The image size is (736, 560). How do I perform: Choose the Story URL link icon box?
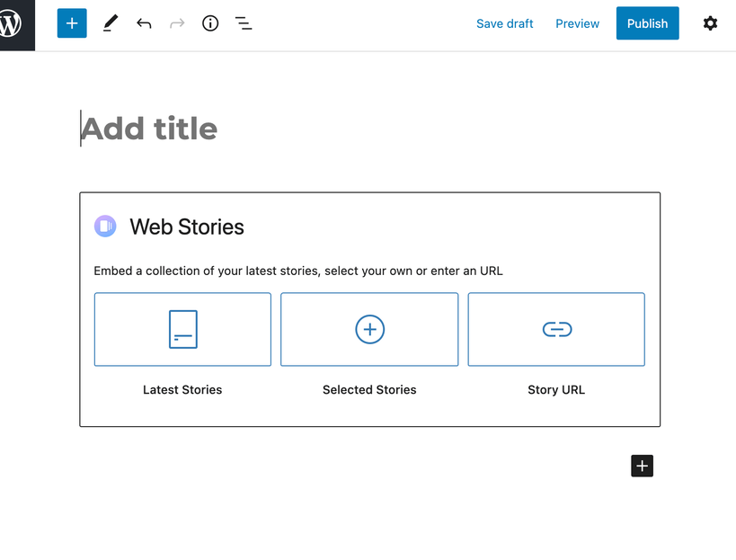coord(556,329)
